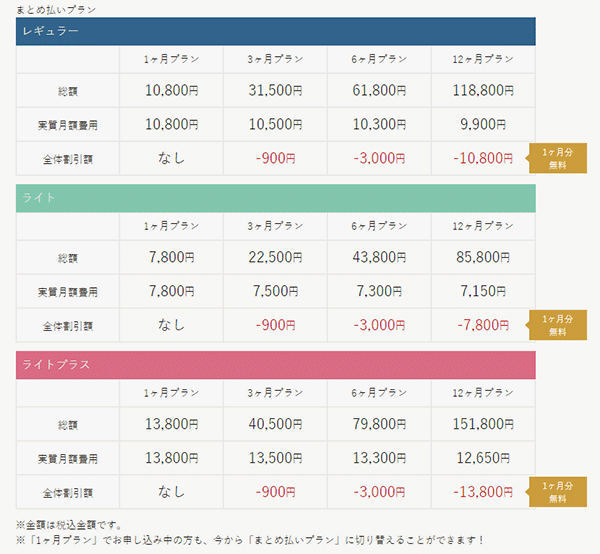Click the 13,300円 monthly cost cell
Screen dimensions: 600x554
coord(379,458)
